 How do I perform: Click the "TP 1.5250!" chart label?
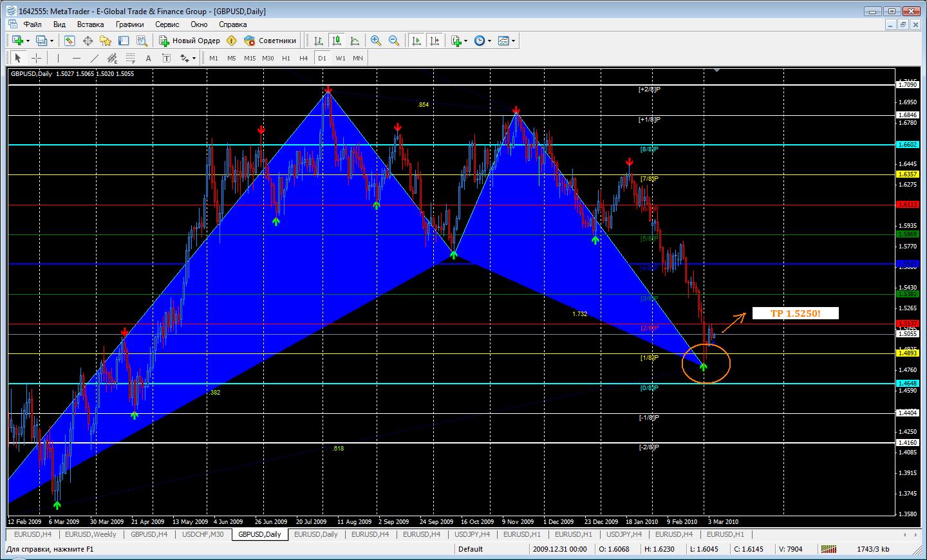pos(796,313)
